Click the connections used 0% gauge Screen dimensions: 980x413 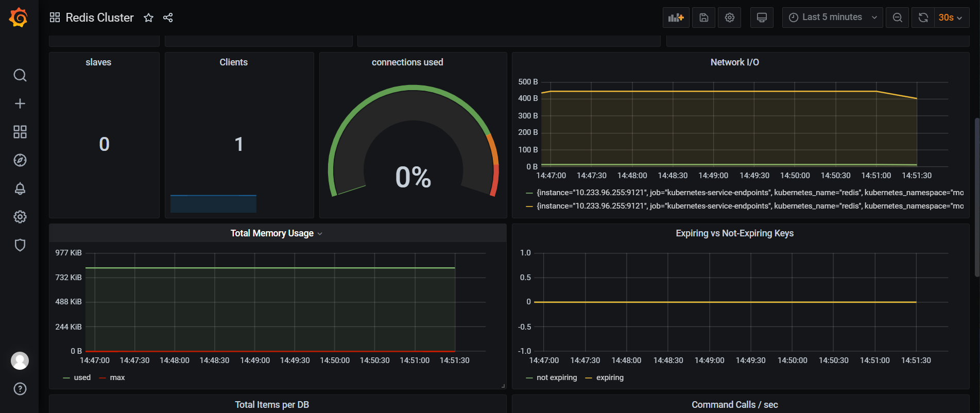[x=413, y=142]
